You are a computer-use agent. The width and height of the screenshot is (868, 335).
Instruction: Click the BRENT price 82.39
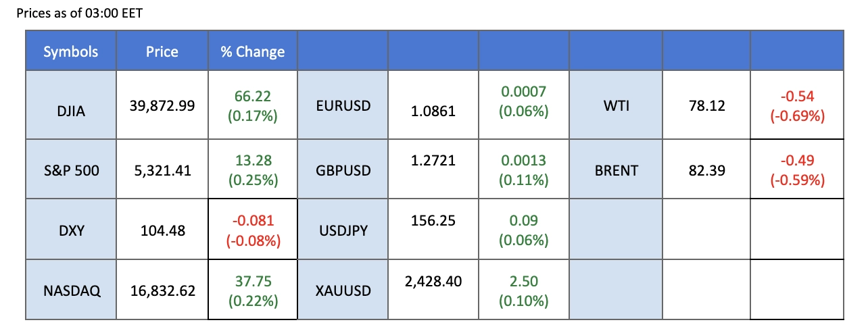(706, 170)
